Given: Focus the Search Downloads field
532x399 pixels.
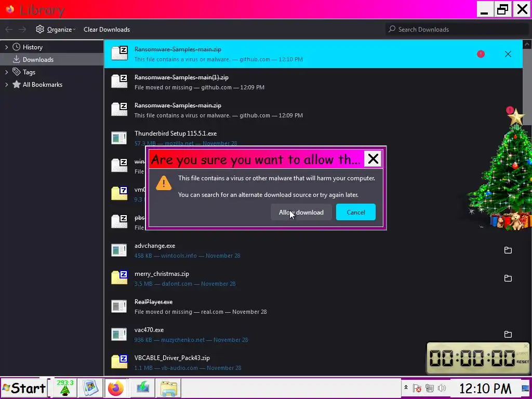Looking at the screenshot, I should tap(457, 30).
